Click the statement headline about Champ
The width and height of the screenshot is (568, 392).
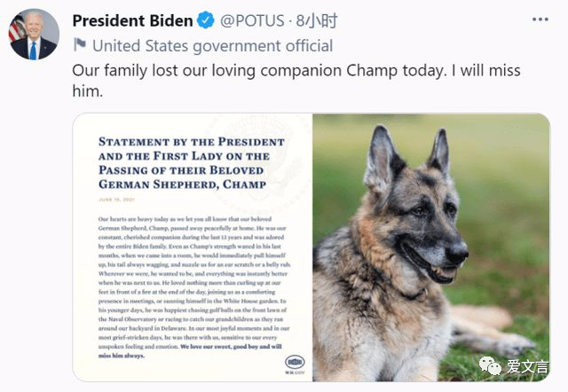point(191,163)
